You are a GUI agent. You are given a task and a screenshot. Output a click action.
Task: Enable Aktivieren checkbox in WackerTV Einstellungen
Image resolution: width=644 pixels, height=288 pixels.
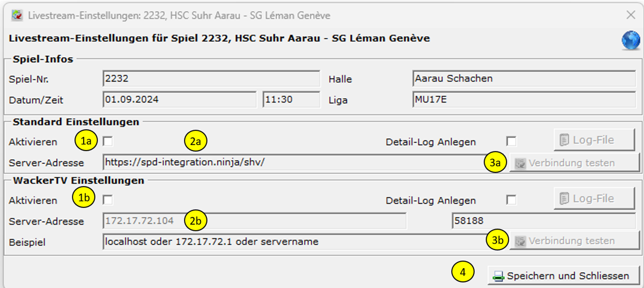coord(108,200)
